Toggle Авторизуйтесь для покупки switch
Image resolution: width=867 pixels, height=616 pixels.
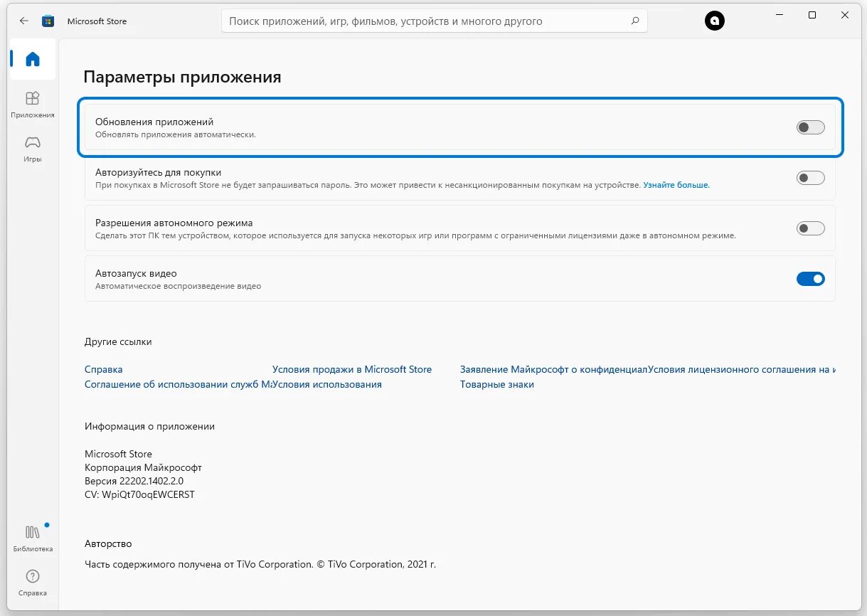click(x=810, y=178)
